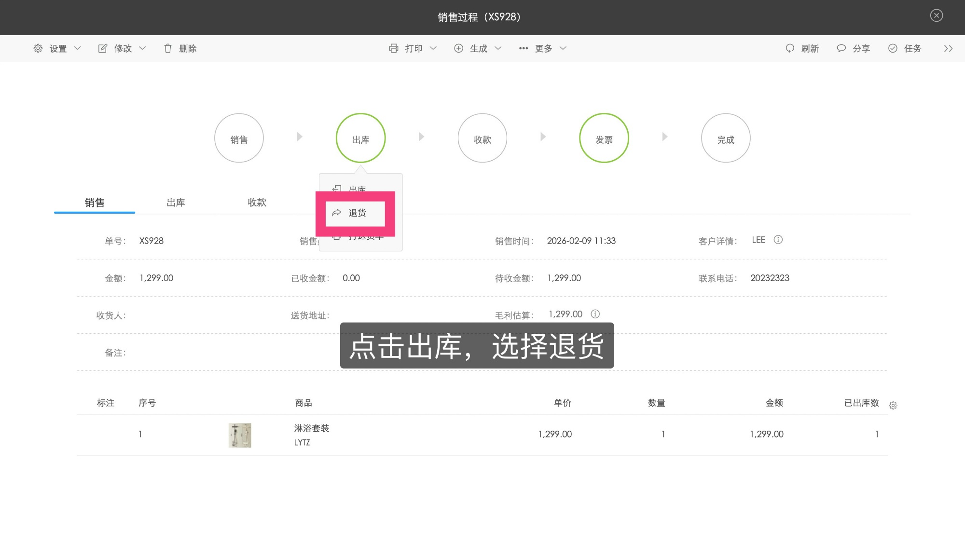965x560 pixels.
Task: Open the column settings gear beside 已出库数
Action: tap(894, 405)
